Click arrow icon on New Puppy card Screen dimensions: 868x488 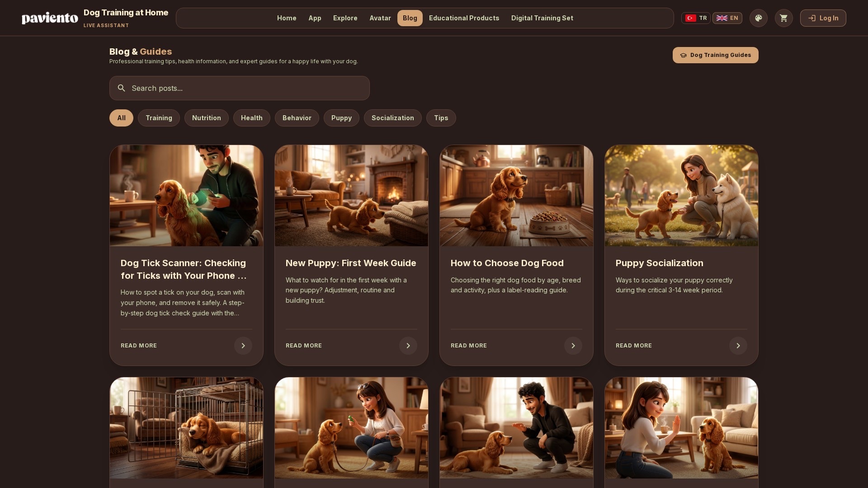click(x=408, y=346)
